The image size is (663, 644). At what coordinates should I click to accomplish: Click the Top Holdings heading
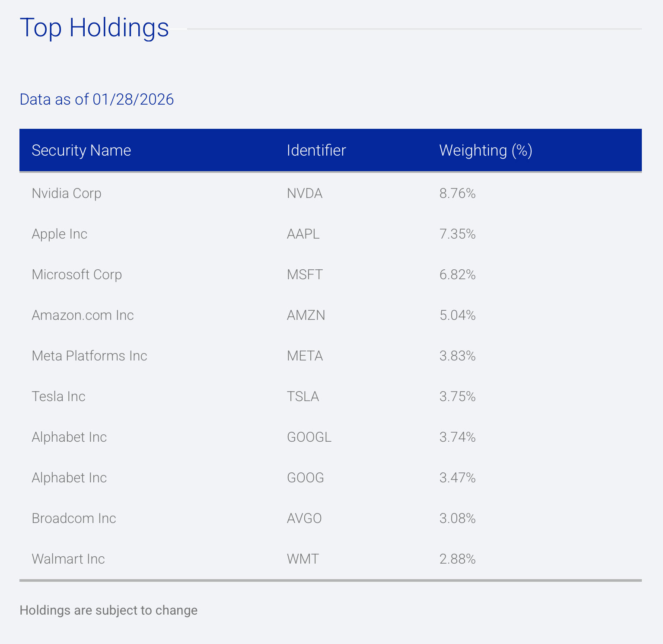tap(94, 28)
